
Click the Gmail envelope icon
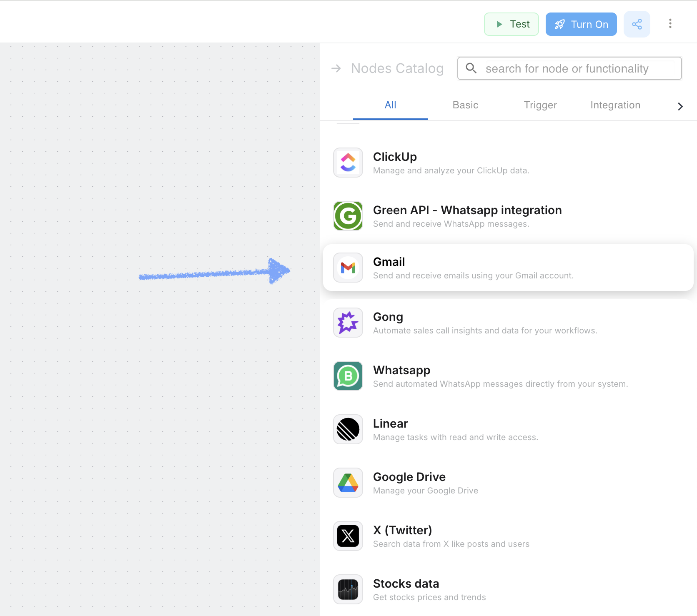[x=348, y=268]
